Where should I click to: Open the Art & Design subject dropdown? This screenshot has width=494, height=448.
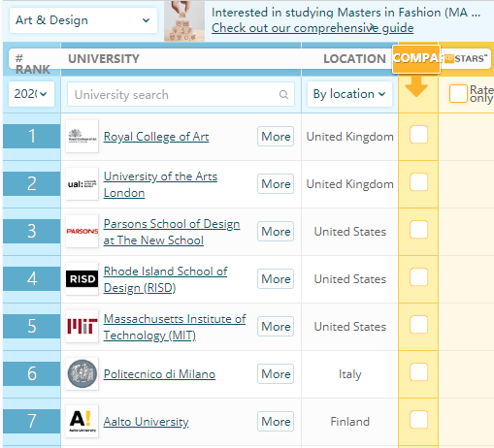[x=83, y=20]
